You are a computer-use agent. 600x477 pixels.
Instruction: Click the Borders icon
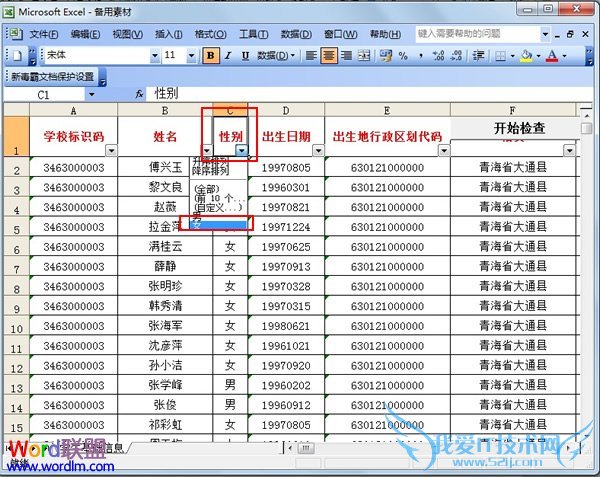[x=500, y=56]
